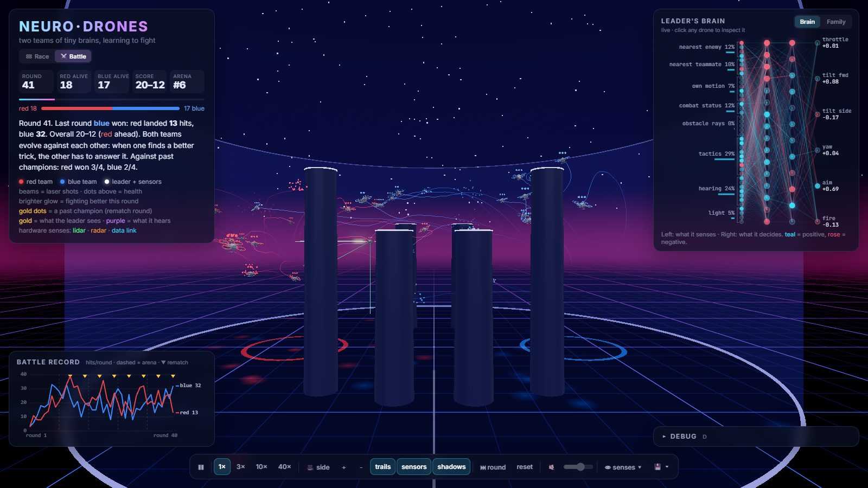
Task: Click the 'fire -0.13' output label
Action: (x=830, y=221)
